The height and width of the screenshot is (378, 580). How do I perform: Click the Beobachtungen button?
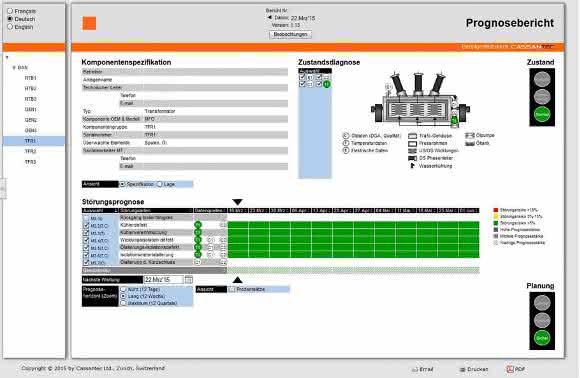pos(290,34)
